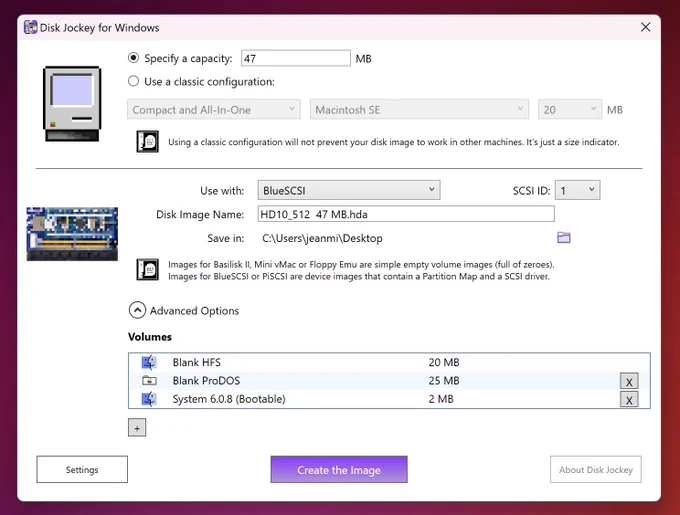Select the Blank HFS row text
This screenshot has height=515, width=680.
tap(197, 362)
